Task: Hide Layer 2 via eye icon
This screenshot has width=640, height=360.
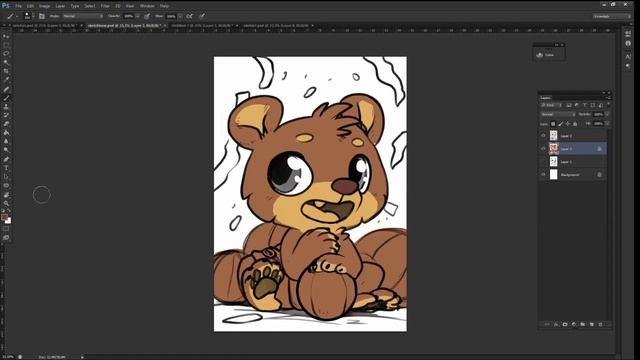Action: coord(543,136)
